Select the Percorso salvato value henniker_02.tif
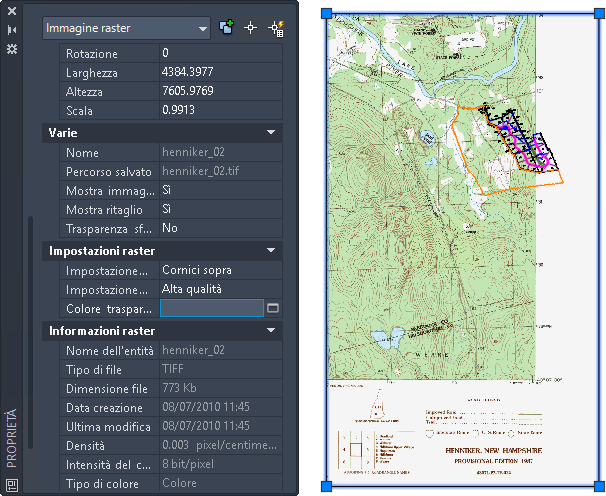 click(x=221, y=171)
